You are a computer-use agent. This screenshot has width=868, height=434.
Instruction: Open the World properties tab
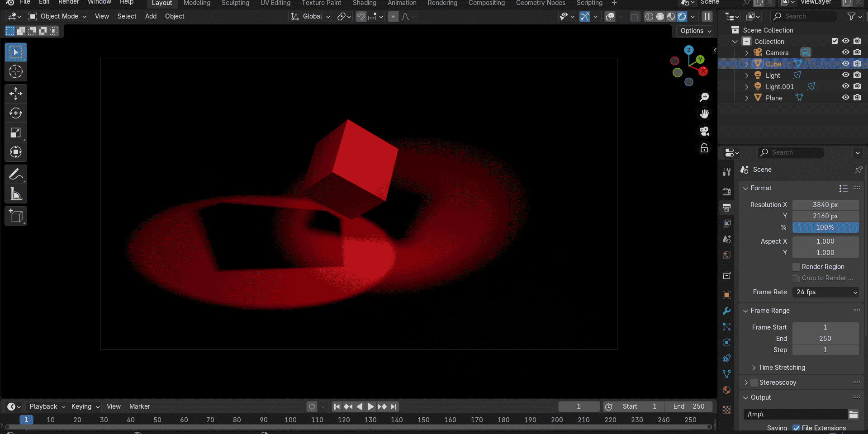point(726,255)
